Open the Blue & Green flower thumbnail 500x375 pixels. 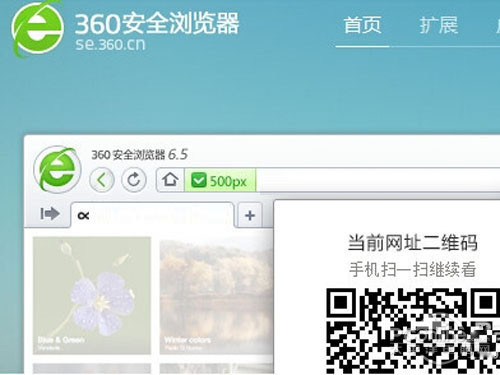pos(92,295)
